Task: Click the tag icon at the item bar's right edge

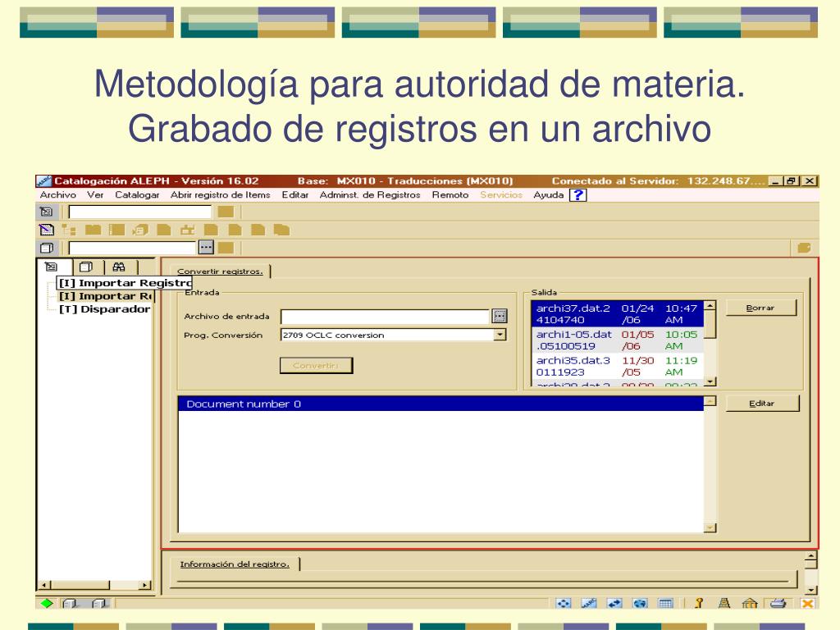Action: pos(804,248)
